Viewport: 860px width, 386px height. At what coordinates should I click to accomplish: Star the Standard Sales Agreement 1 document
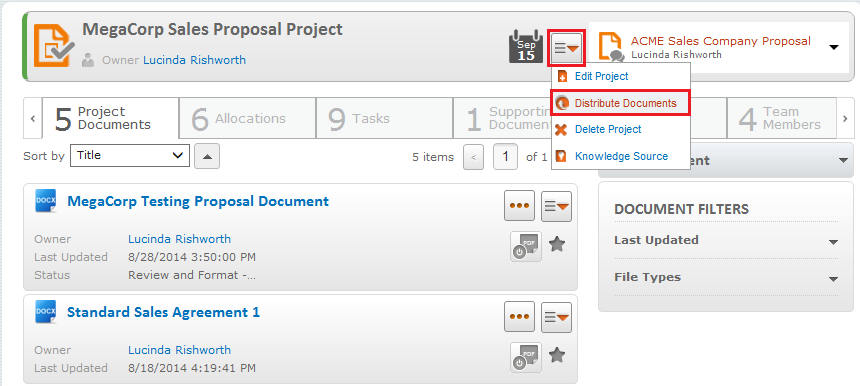click(557, 355)
